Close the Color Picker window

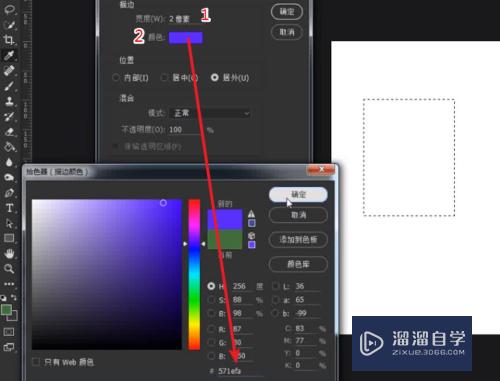pyautogui.click(x=321, y=170)
